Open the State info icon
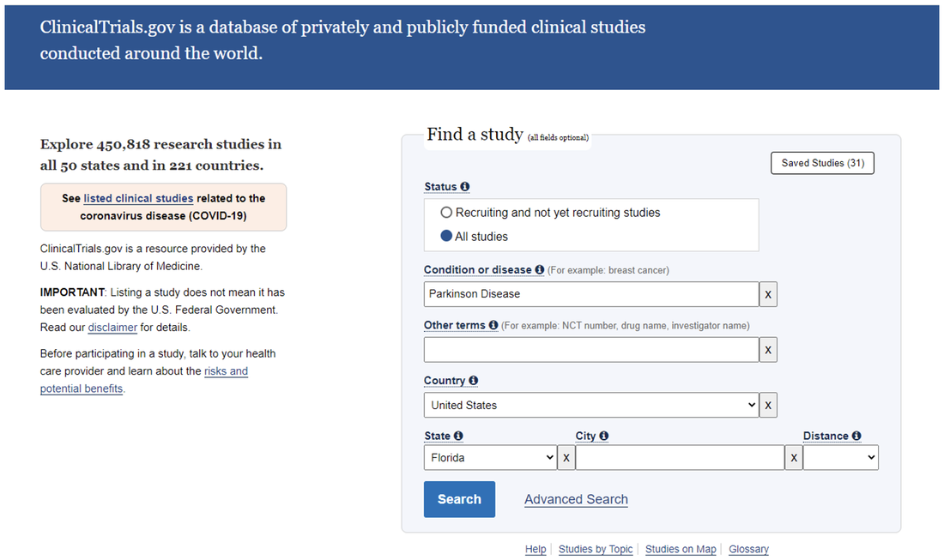The height and width of the screenshot is (560, 944). [x=458, y=436]
